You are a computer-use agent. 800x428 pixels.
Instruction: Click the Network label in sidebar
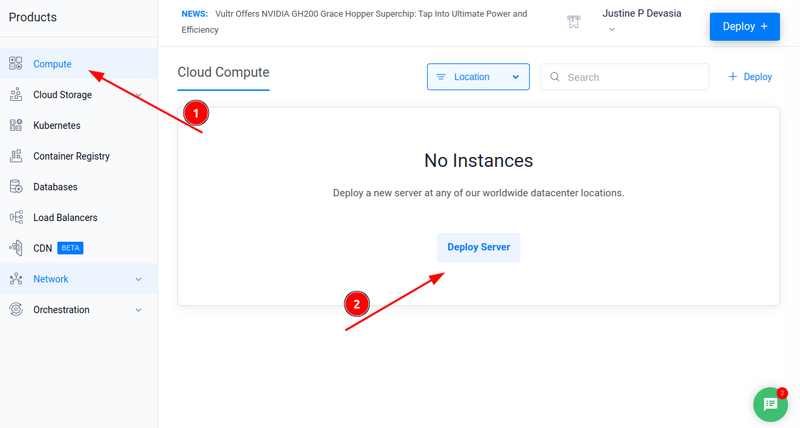pos(51,279)
